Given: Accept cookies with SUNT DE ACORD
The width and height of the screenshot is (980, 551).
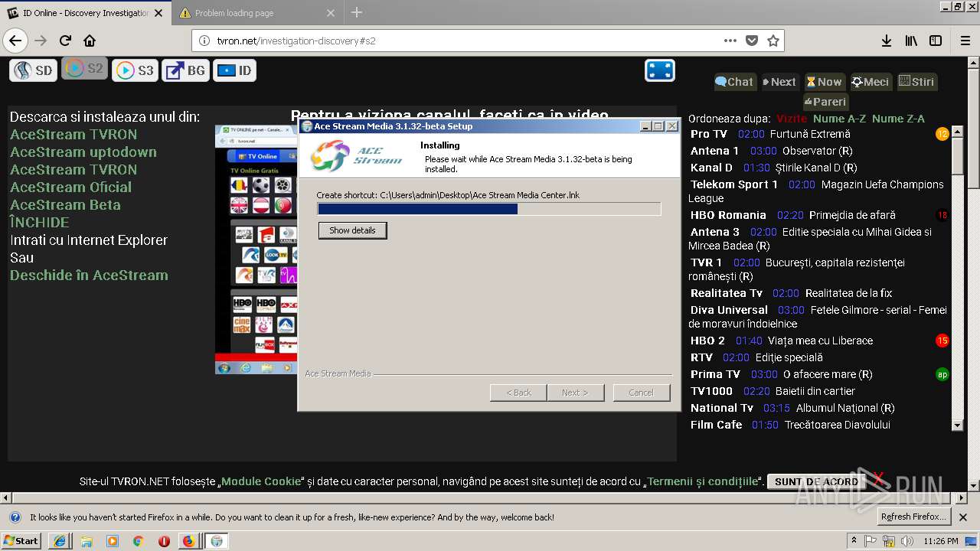Looking at the screenshot, I should (x=816, y=482).
